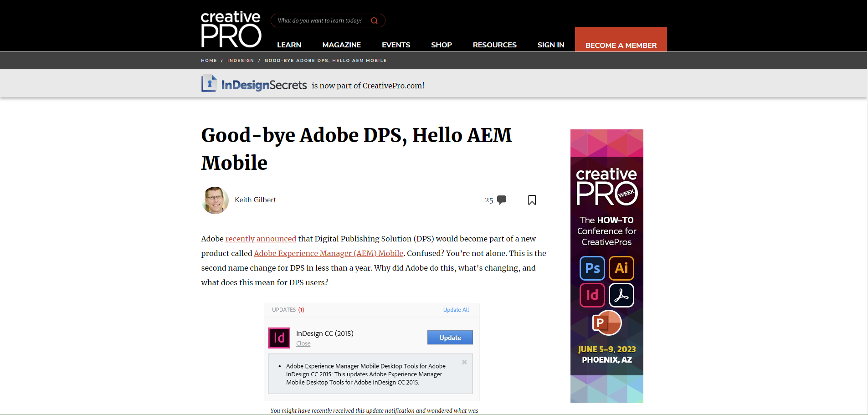The width and height of the screenshot is (868, 415).
Task: Click the InDesign Id icon in the ad
Action: (592, 295)
